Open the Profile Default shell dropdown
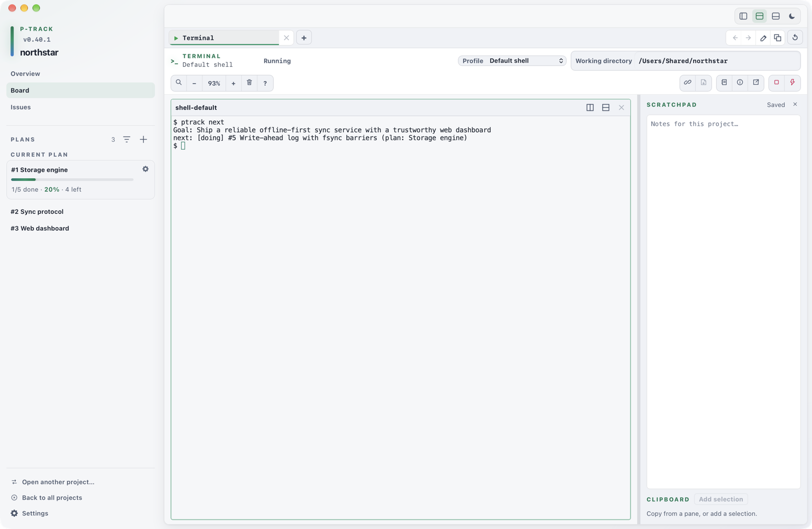The width and height of the screenshot is (812, 529). 512,61
